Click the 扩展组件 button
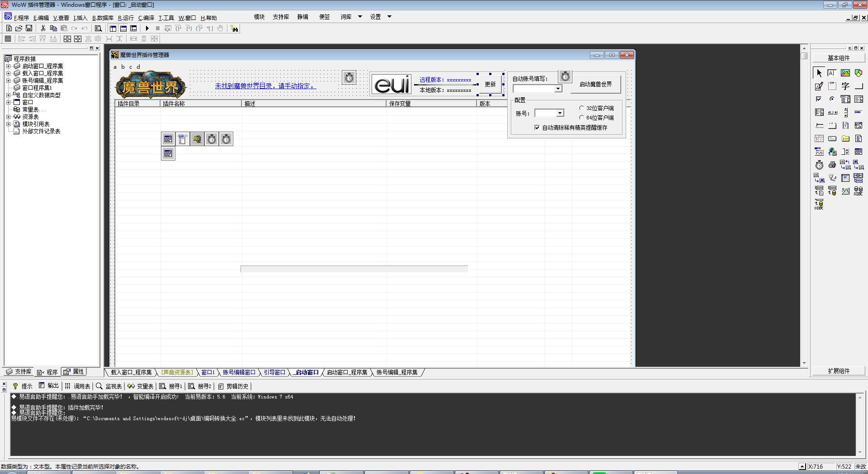The image size is (868, 474). [x=839, y=371]
